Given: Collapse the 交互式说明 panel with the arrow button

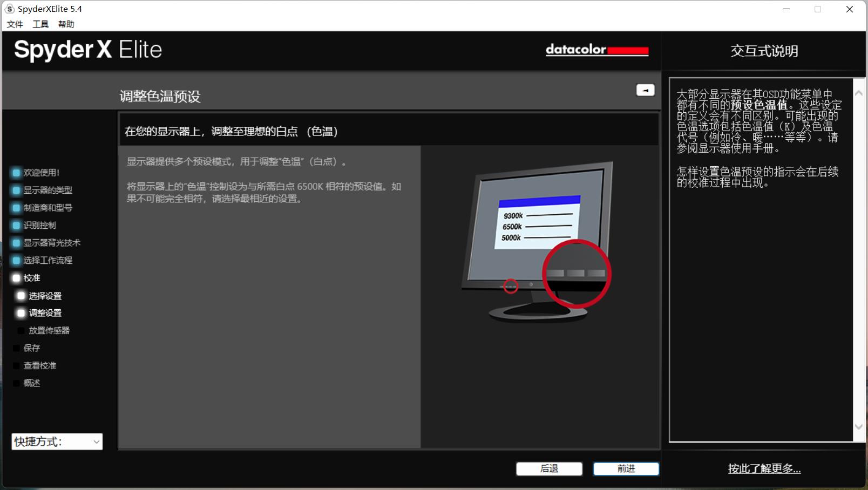Looking at the screenshot, I should 645,90.
